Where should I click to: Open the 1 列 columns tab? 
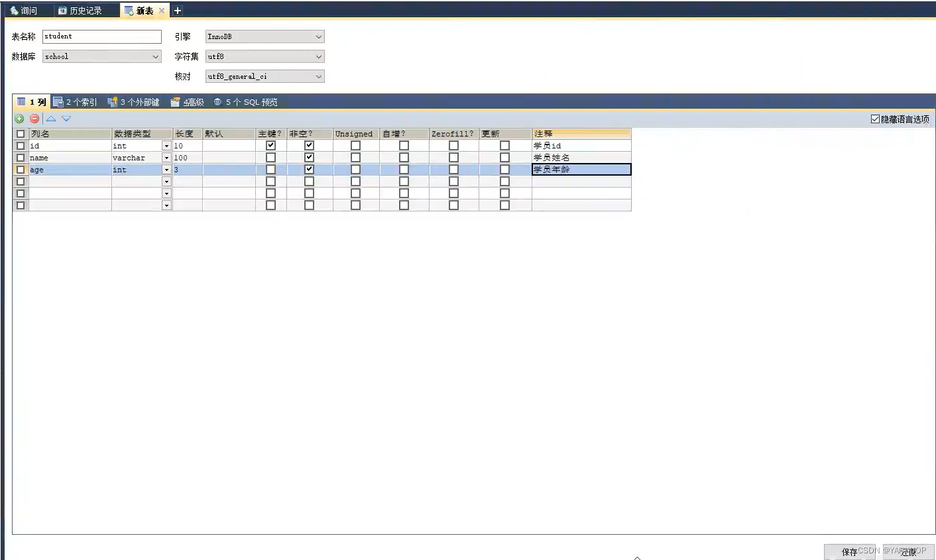pos(32,102)
